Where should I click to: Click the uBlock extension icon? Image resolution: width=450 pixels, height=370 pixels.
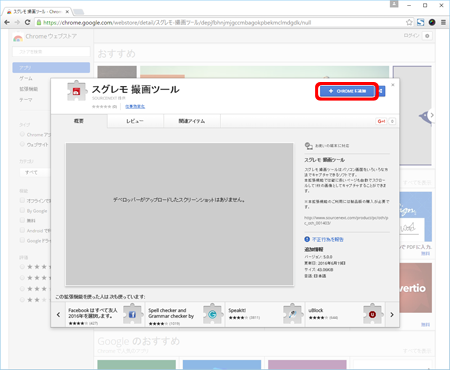(372, 314)
